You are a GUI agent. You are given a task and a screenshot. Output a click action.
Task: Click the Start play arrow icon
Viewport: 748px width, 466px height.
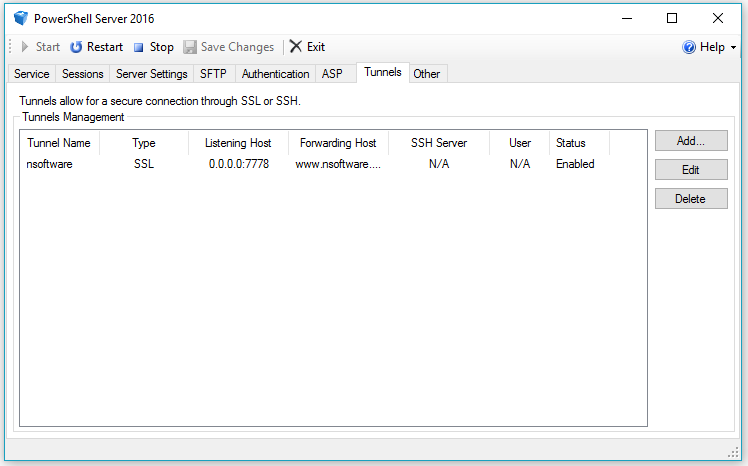tap(25, 47)
